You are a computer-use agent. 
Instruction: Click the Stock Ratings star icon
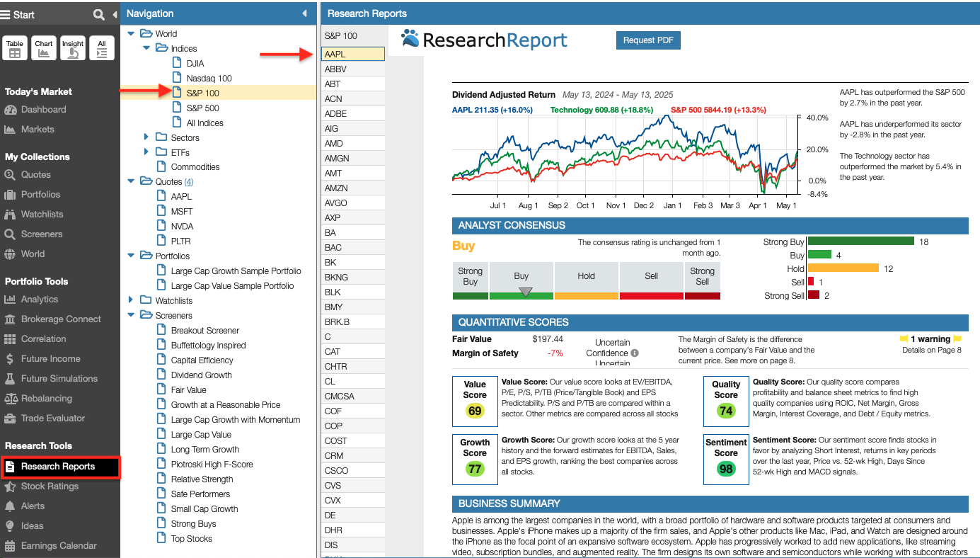[10, 486]
